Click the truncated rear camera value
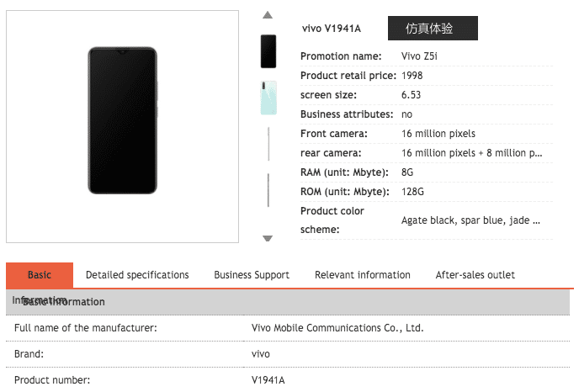 coord(471,153)
